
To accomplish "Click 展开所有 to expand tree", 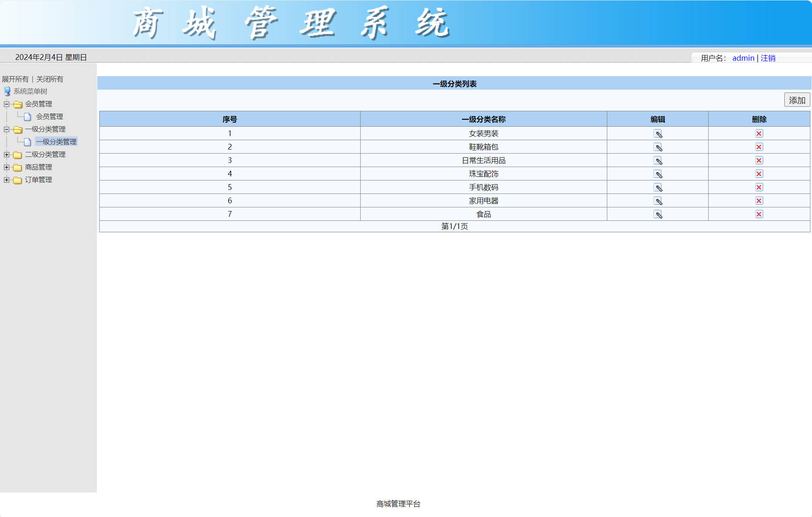I will (x=15, y=79).
